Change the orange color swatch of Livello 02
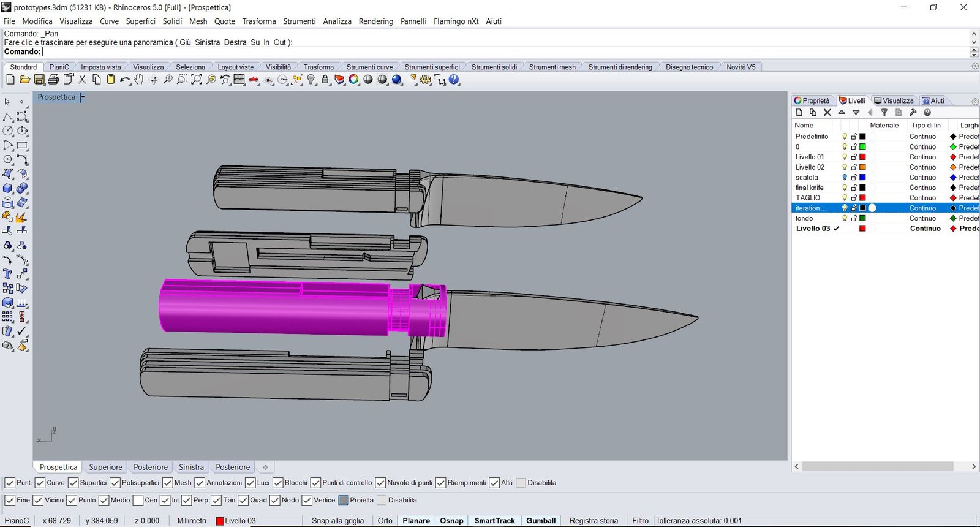Screen dimensions: 980x527 862,167
